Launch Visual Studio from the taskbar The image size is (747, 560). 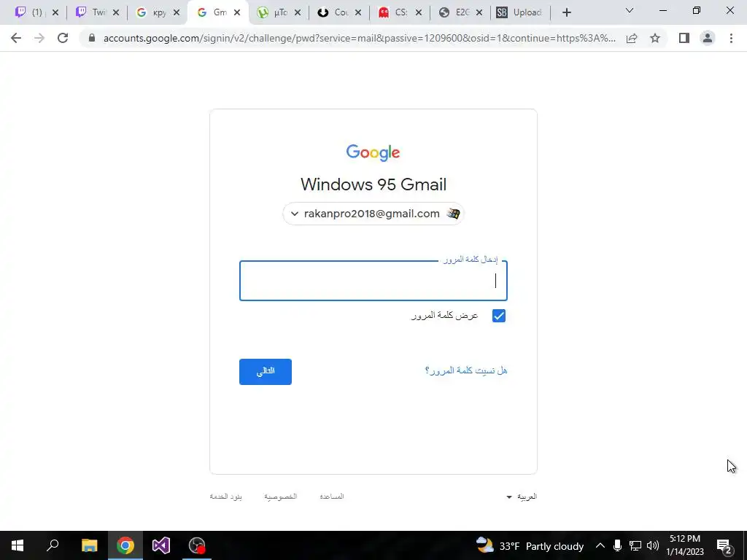[161, 545]
